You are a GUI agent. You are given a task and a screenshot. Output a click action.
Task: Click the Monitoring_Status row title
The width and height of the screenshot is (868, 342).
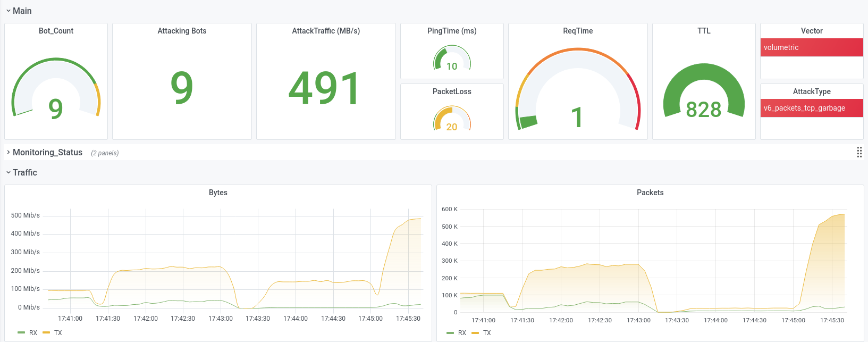(47, 152)
